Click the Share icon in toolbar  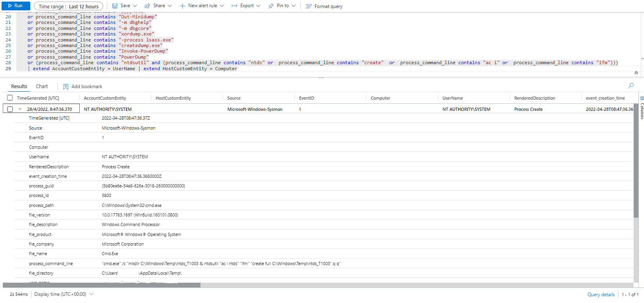(x=147, y=6)
